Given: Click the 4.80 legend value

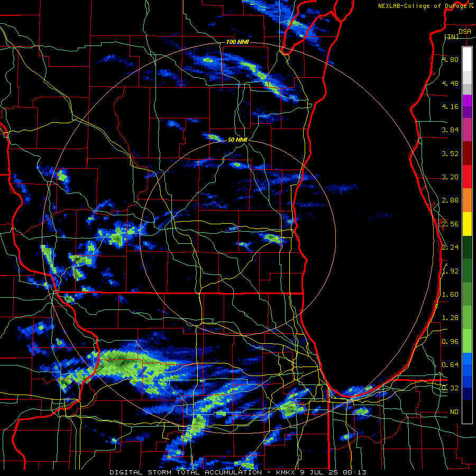Looking at the screenshot, I should (x=450, y=59).
